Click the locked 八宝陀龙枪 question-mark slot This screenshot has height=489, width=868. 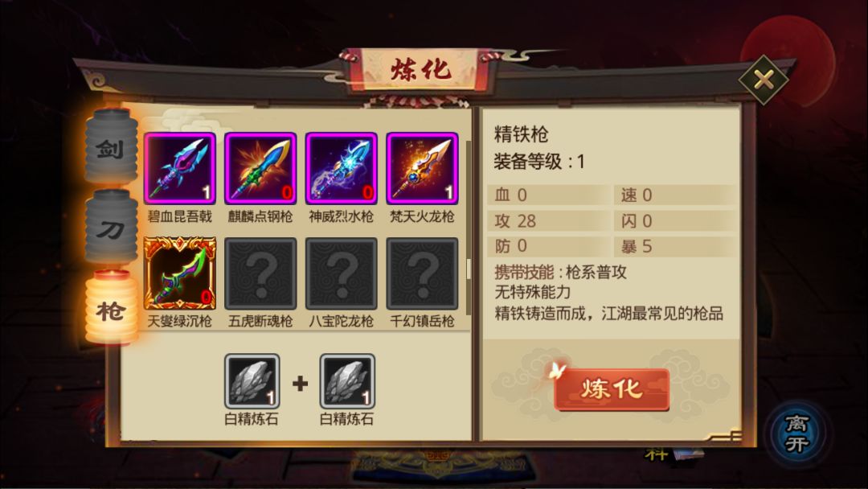pos(342,273)
